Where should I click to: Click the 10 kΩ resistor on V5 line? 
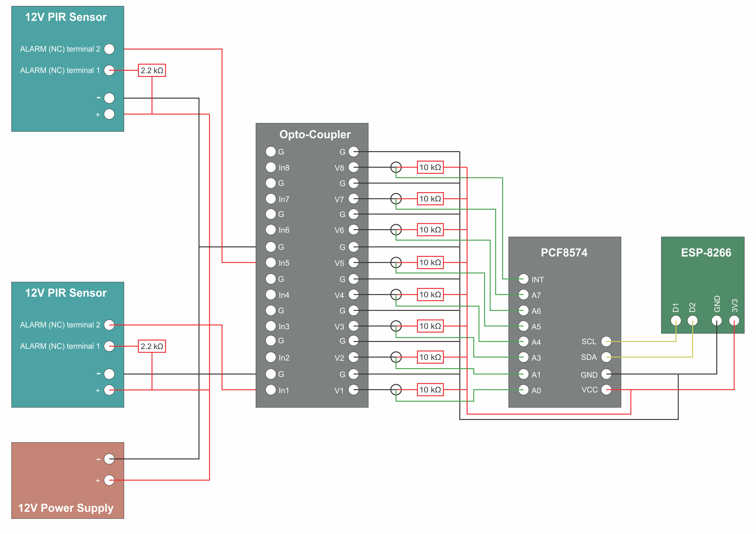(430, 263)
